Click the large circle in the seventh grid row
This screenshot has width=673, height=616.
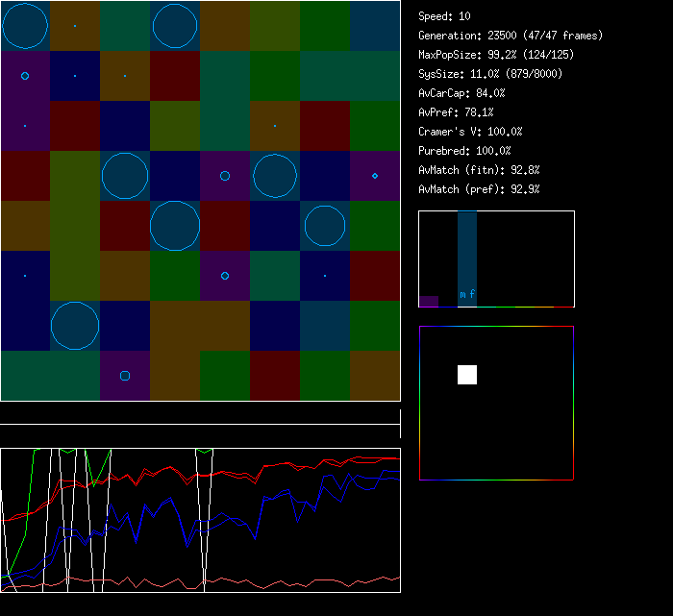(75, 326)
